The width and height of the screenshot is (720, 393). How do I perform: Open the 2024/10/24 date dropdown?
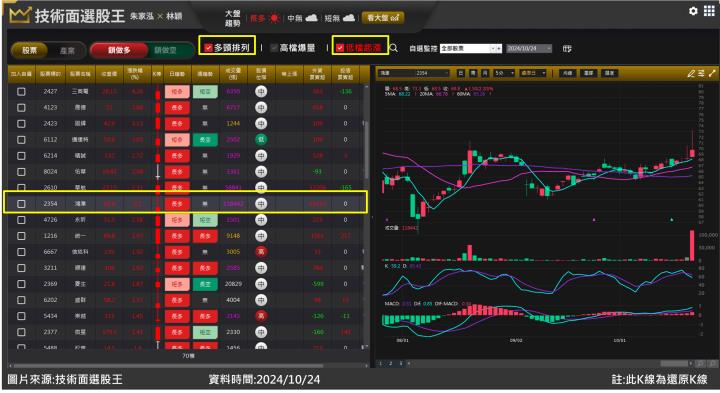coord(529,48)
